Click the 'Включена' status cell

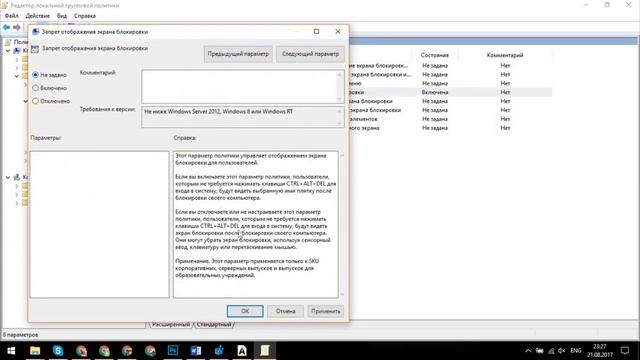point(435,92)
